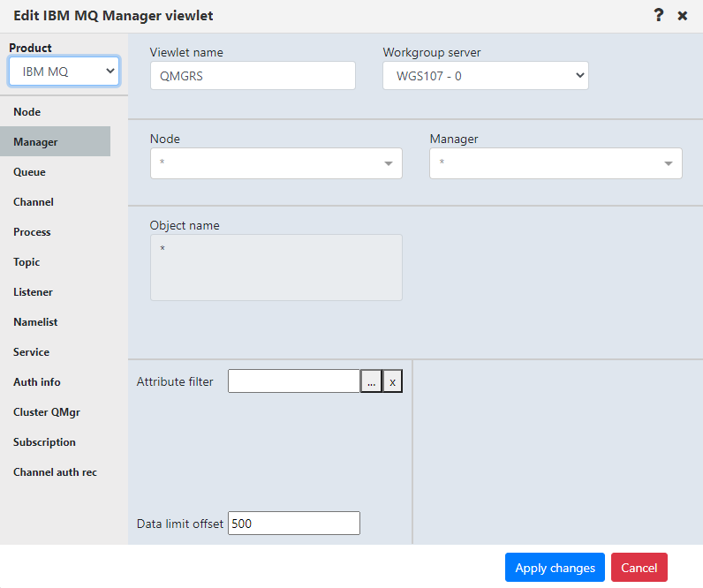Screen dimensions: 703x588
Task: Open the Product dropdown showing IBM MQ
Action: tap(64, 72)
